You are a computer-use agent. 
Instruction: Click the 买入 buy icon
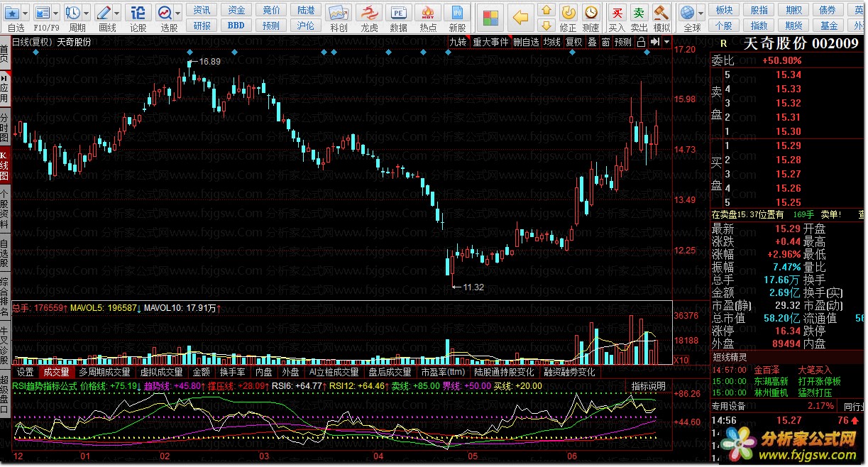pyautogui.click(x=617, y=13)
